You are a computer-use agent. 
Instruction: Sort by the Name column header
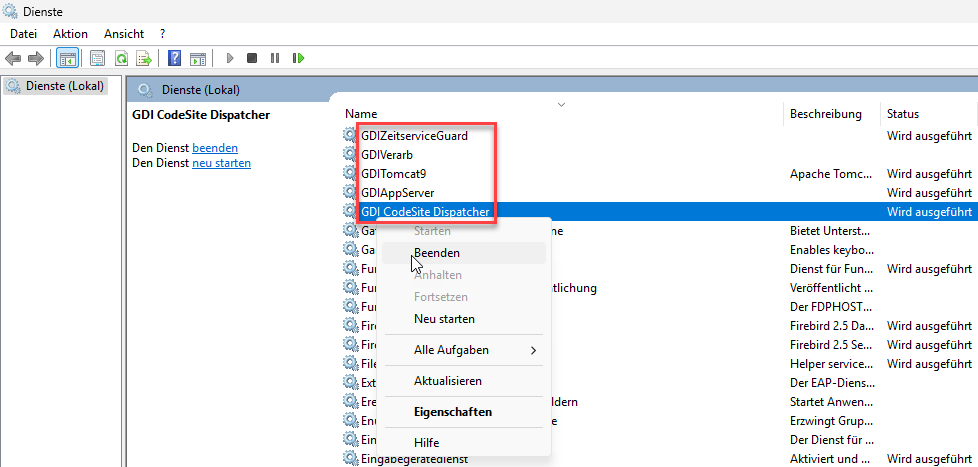pyautogui.click(x=361, y=114)
